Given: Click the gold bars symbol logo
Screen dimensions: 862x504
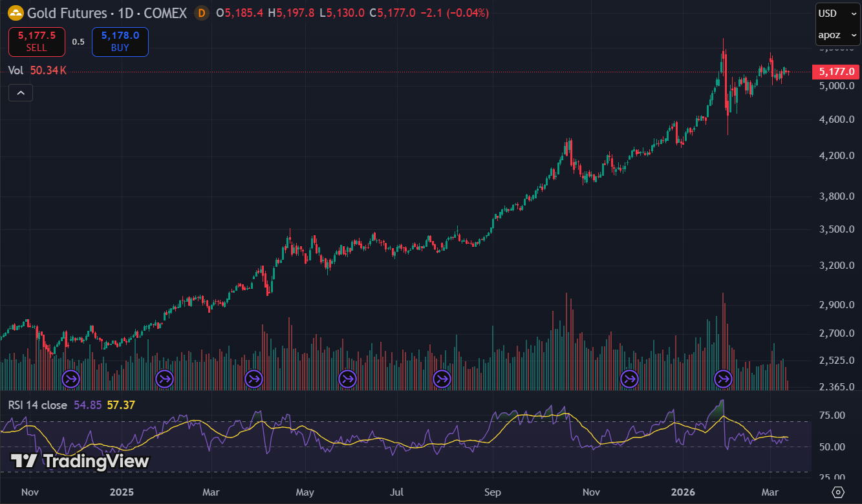Looking at the screenshot, I should (14, 13).
